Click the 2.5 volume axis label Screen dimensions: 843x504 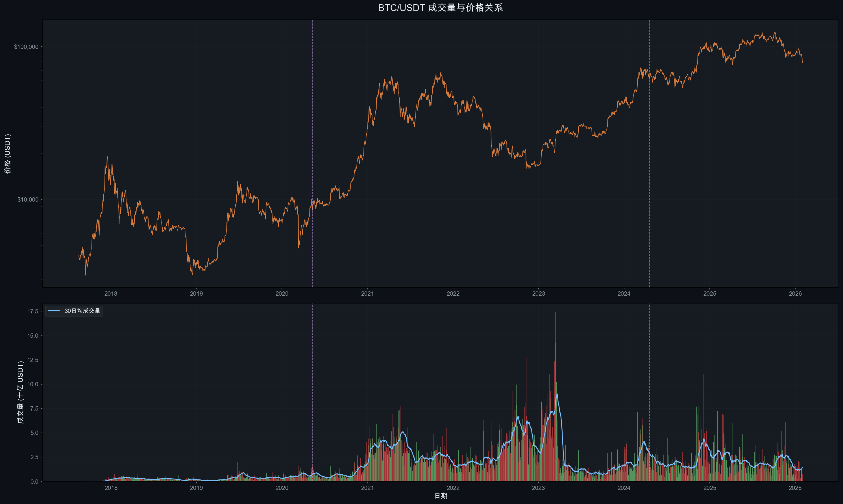click(x=34, y=457)
